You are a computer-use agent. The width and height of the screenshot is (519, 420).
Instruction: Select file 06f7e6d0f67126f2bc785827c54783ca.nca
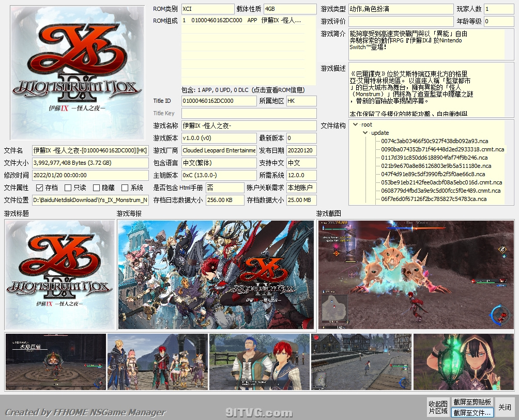tap(434, 199)
